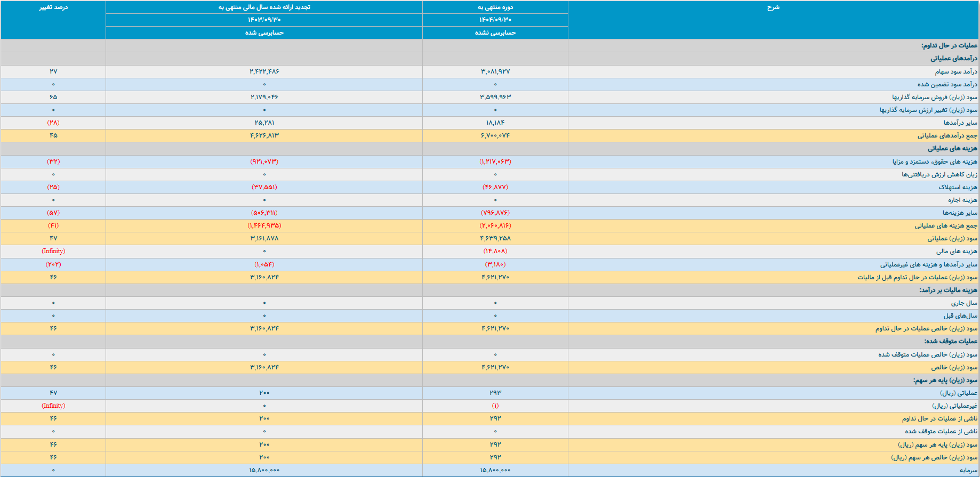The width and height of the screenshot is (980, 477).
Task: Click the هزینه مالیات بر درآمد section heading
Action: pos(948,290)
